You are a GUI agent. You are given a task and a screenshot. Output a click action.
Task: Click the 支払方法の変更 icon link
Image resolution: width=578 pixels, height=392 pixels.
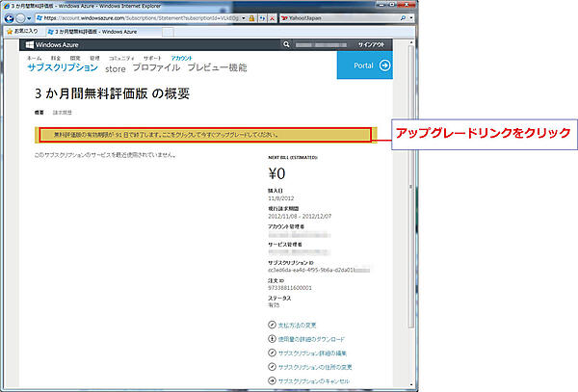(273, 327)
